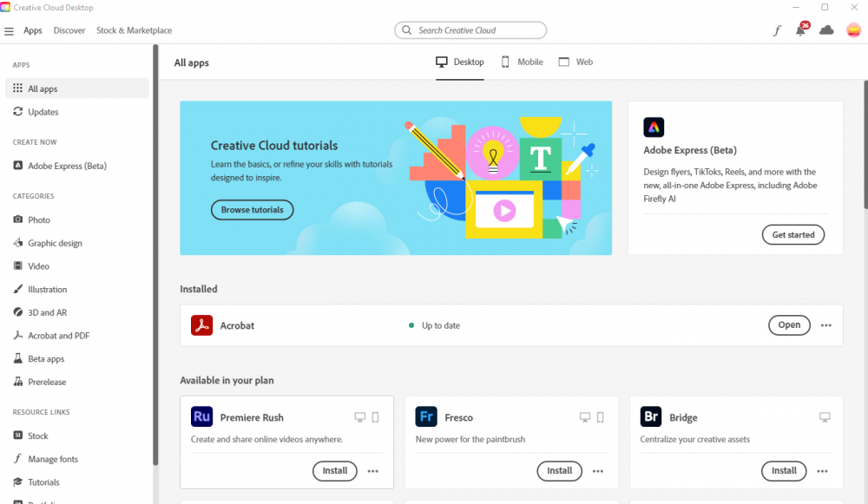Click the sidebar vertical scrollbar
The width and height of the screenshot is (868, 504).
click(x=155, y=254)
